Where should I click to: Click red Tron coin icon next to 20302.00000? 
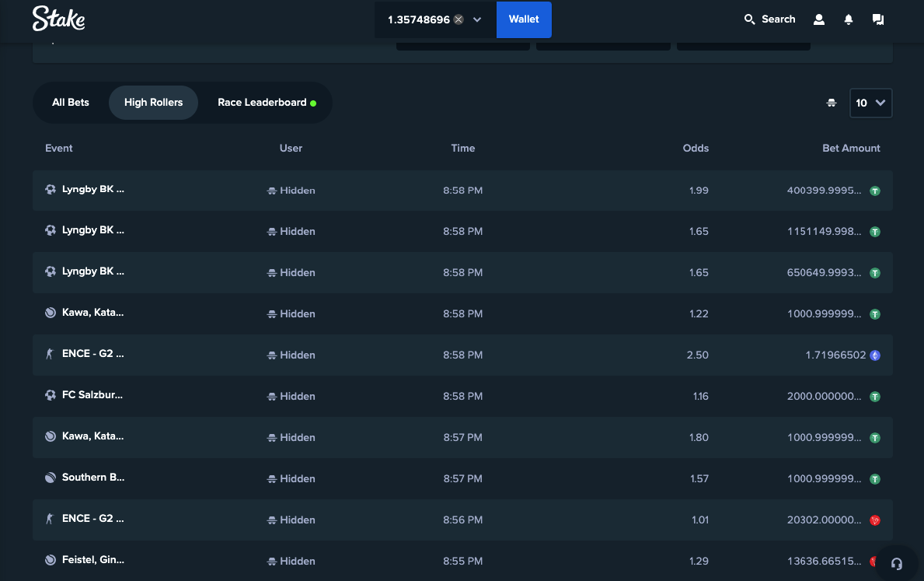coord(875,520)
